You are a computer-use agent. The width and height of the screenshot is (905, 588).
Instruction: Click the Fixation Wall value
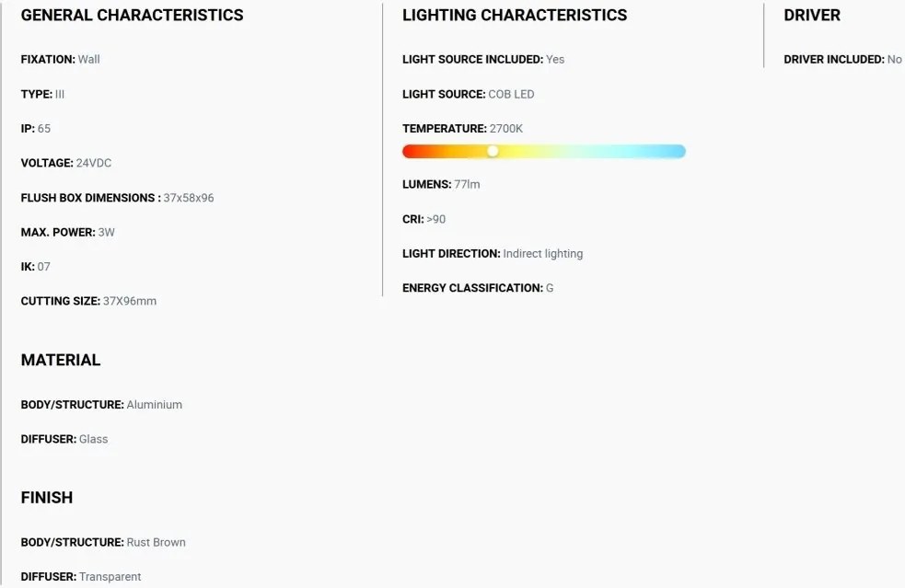89,60
